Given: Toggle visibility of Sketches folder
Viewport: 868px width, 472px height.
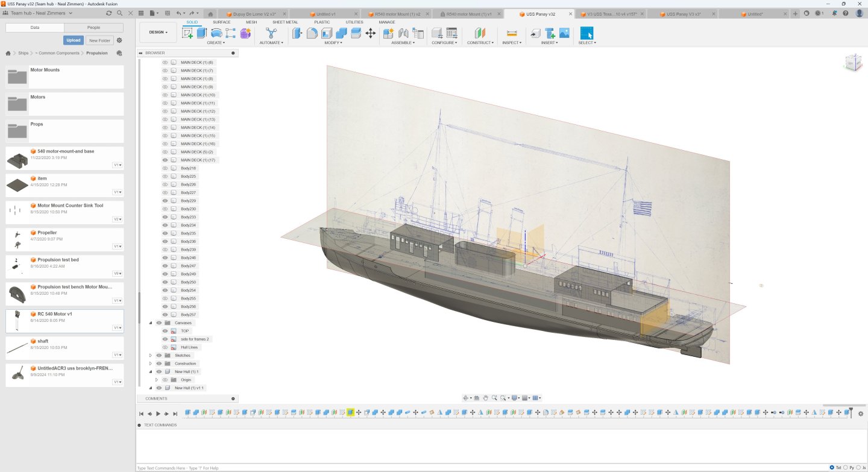Looking at the screenshot, I should 159,355.
